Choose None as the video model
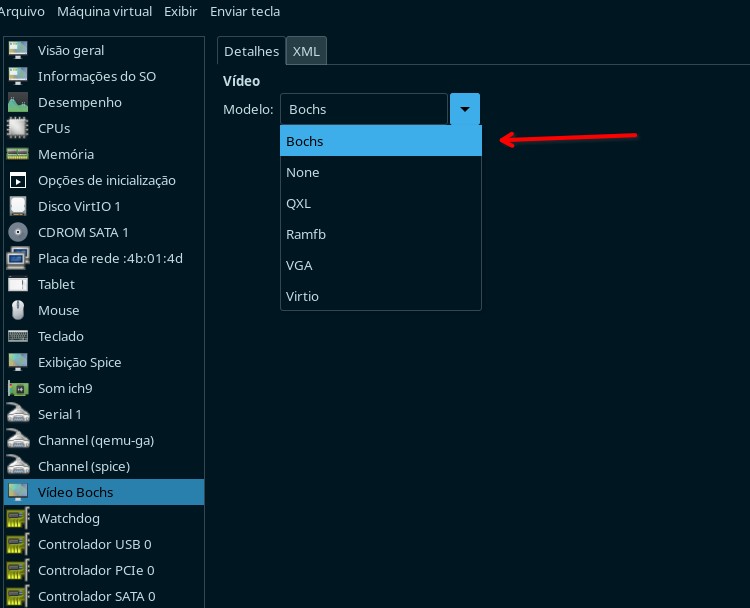 point(381,172)
